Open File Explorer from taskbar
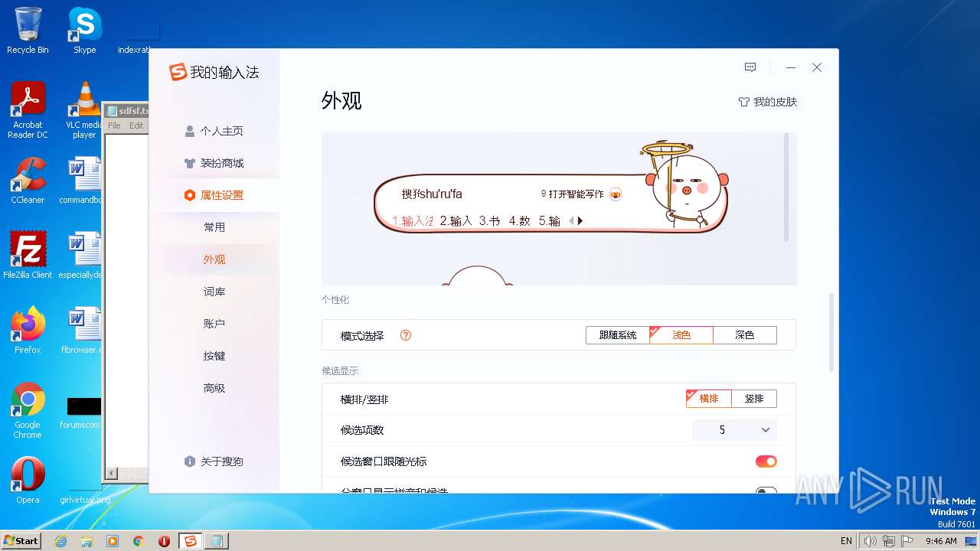 point(87,541)
